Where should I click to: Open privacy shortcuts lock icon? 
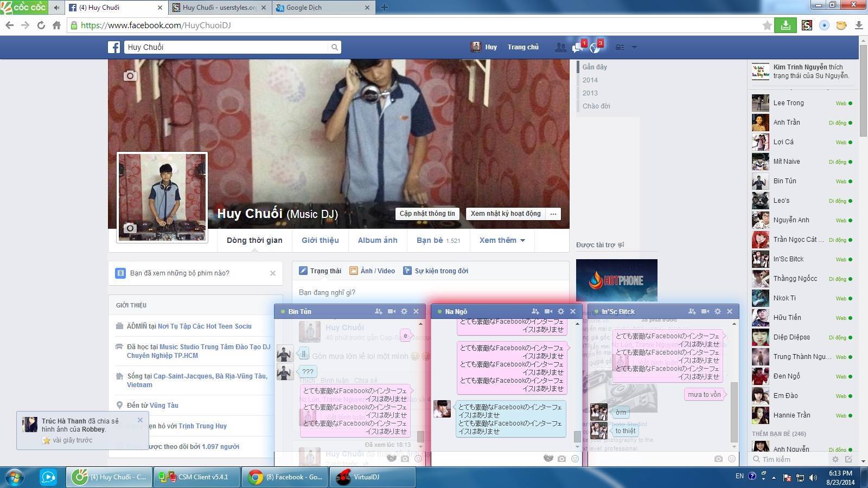click(620, 47)
